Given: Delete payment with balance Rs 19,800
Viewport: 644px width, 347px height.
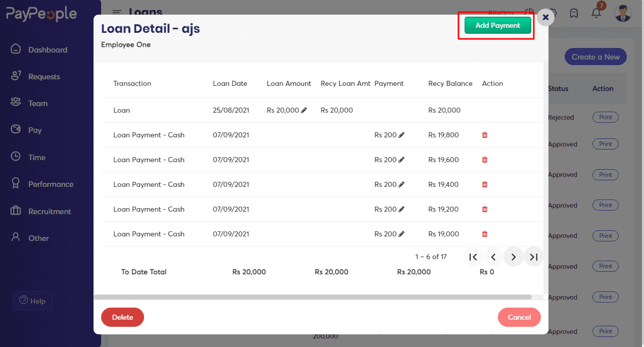Looking at the screenshot, I should (x=485, y=135).
